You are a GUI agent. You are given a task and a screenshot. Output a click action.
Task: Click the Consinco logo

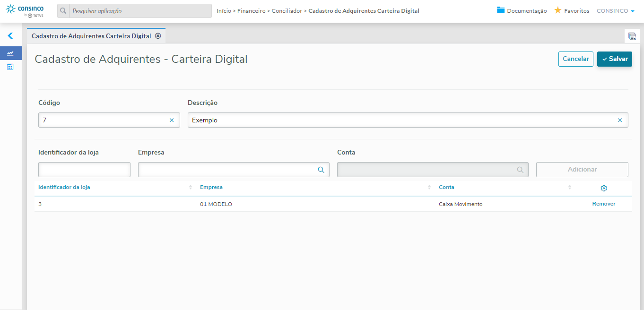point(25,11)
